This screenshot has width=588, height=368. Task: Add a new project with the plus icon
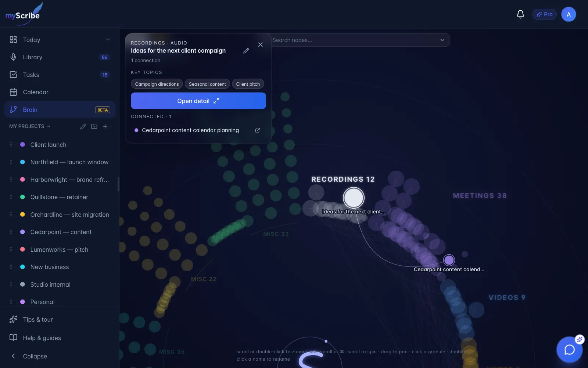[105, 126]
